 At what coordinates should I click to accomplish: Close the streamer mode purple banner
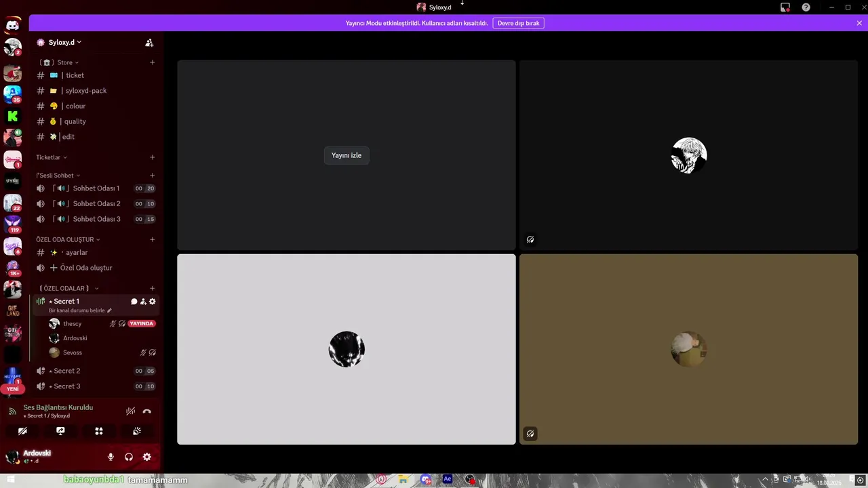coord(859,23)
